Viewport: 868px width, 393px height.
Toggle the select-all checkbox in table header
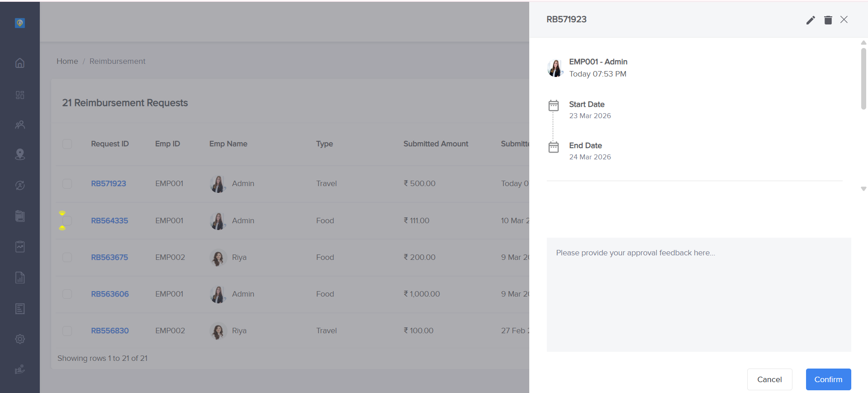[67, 144]
